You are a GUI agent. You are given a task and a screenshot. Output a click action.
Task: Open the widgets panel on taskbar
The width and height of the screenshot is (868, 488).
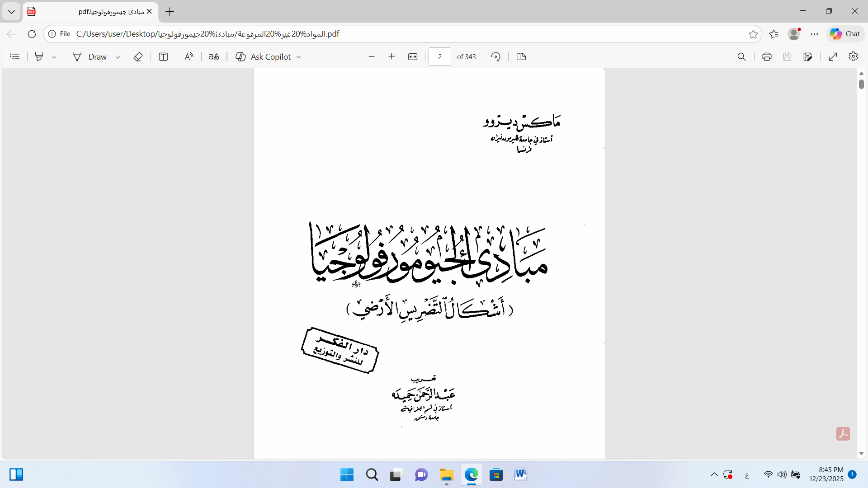(x=16, y=474)
